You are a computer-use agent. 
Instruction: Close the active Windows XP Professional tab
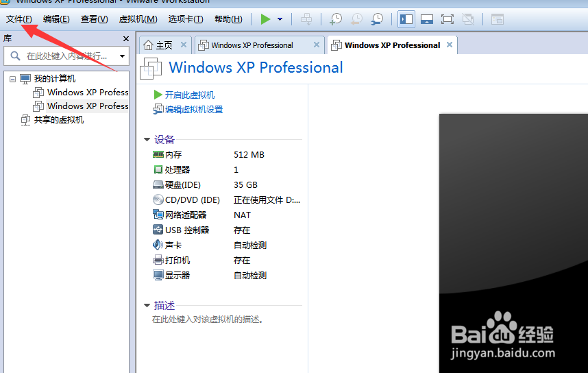450,45
